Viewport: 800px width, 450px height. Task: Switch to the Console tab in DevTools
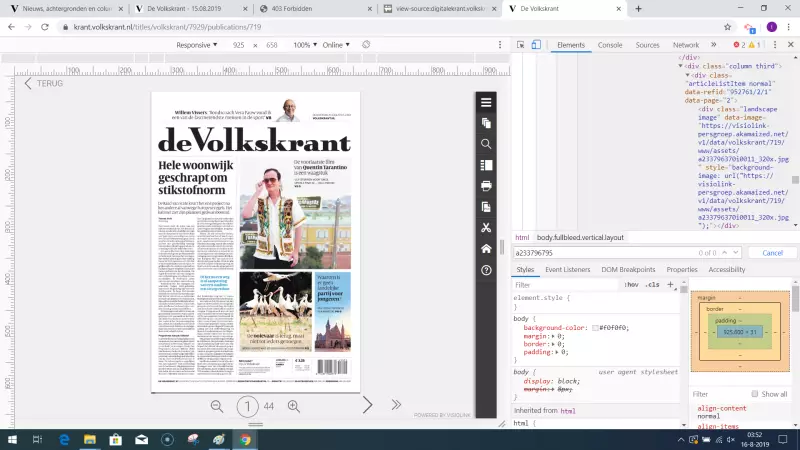(610, 45)
